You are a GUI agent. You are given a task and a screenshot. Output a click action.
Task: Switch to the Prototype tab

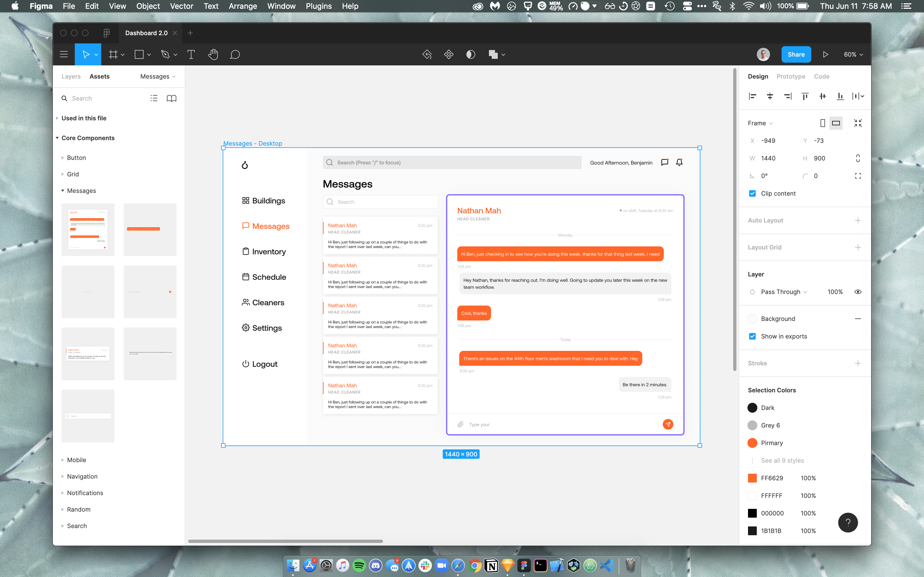click(790, 76)
